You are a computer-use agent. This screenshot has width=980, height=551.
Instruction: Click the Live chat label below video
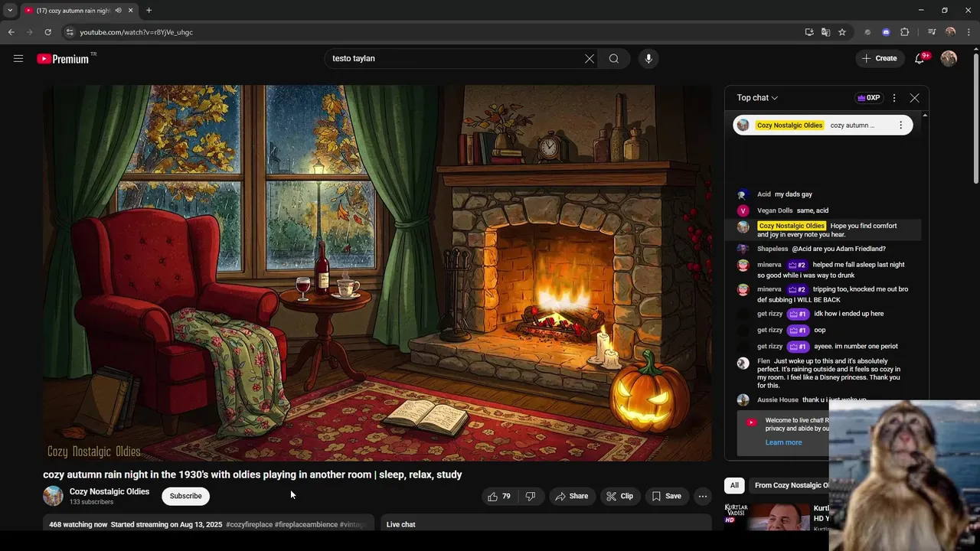coord(400,524)
